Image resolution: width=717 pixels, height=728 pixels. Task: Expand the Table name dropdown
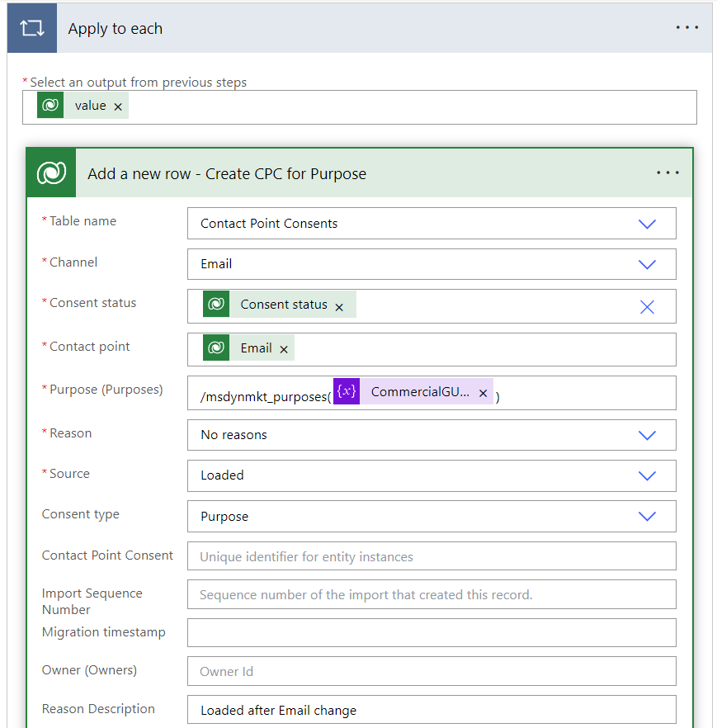pos(647,224)
